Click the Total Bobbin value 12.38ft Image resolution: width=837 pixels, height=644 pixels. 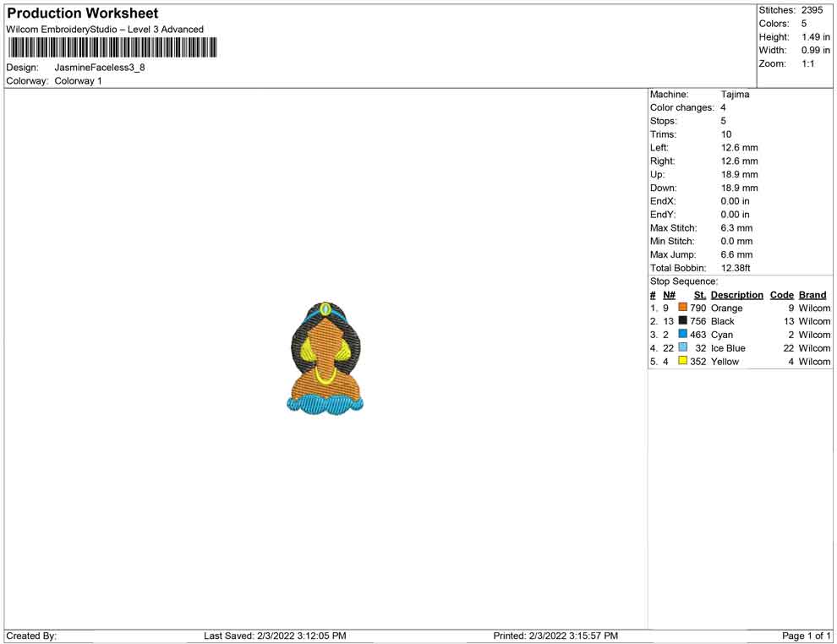736,268
